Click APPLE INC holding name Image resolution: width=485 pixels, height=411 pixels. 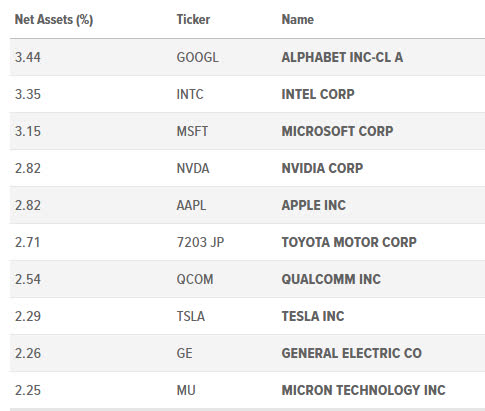pyautogui.click(x=314, y=205)
